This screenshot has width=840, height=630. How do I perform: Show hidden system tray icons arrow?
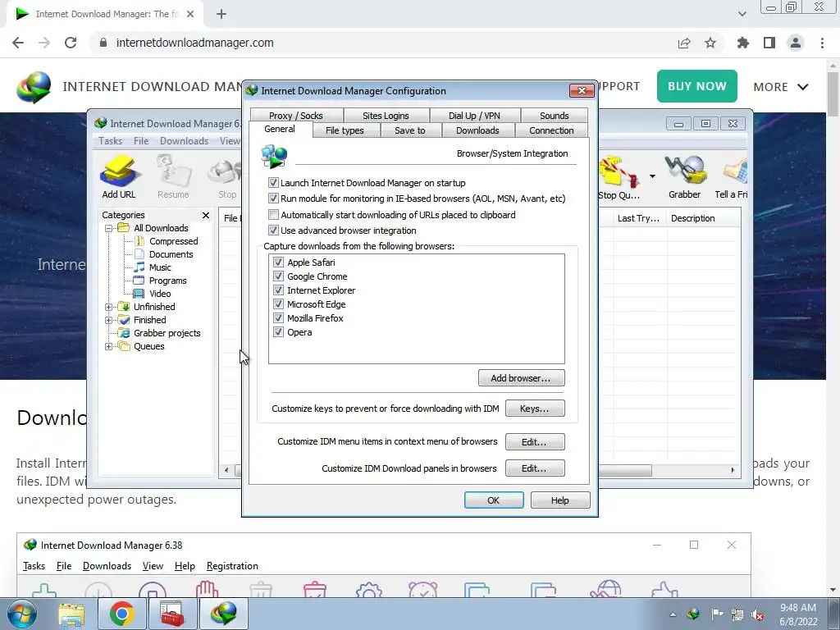(x=673, y=614)
